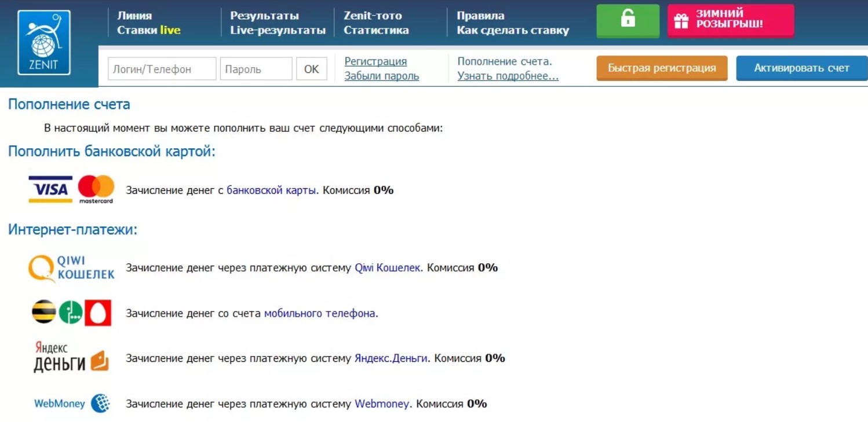Click the Пополнение счета. header text
Screen dimensions: 868x422
click(x=505, y=61)
